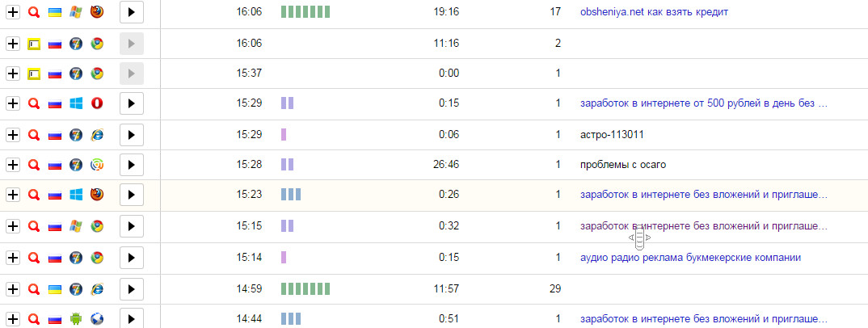This screenshot has height=328, width=868.
Task: Click the grayed play button in 15:37 row
Action: pos(132,74)
